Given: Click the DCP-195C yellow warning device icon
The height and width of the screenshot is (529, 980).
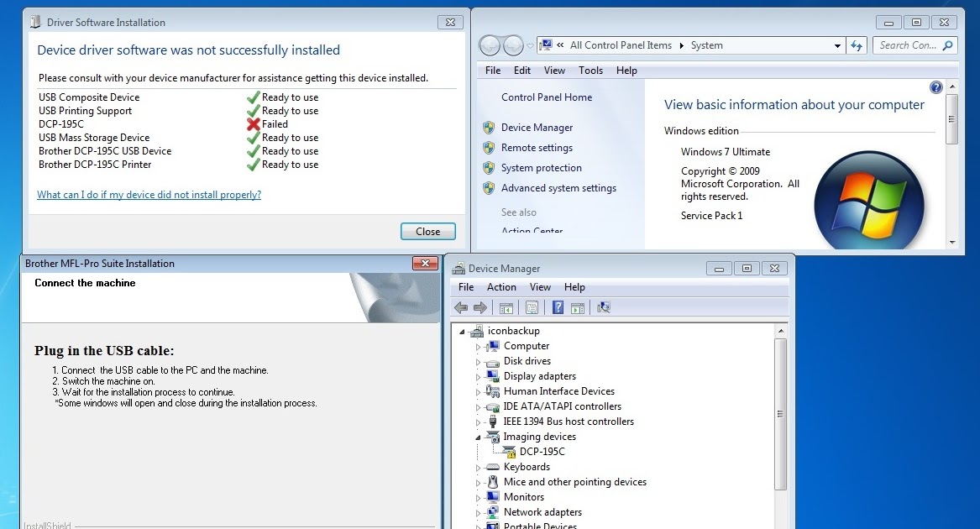Looking at the screenshot, I should tap(509, 452).
